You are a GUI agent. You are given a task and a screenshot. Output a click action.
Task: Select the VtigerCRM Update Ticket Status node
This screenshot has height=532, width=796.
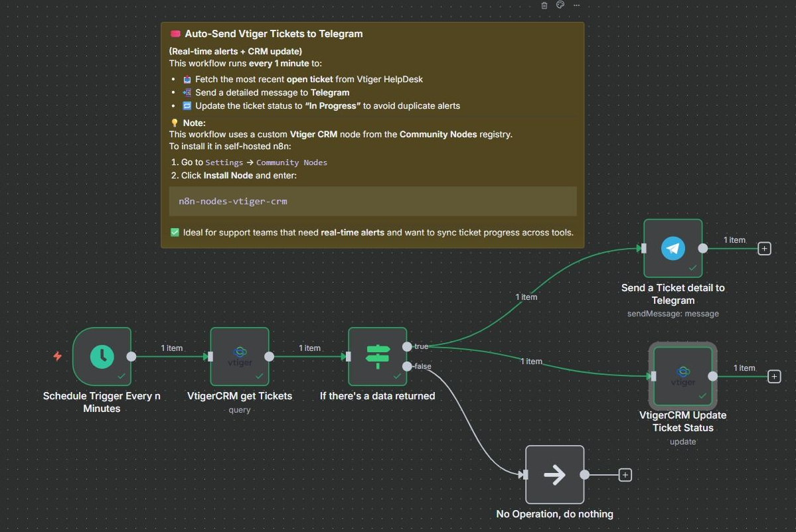pos(682,375)
